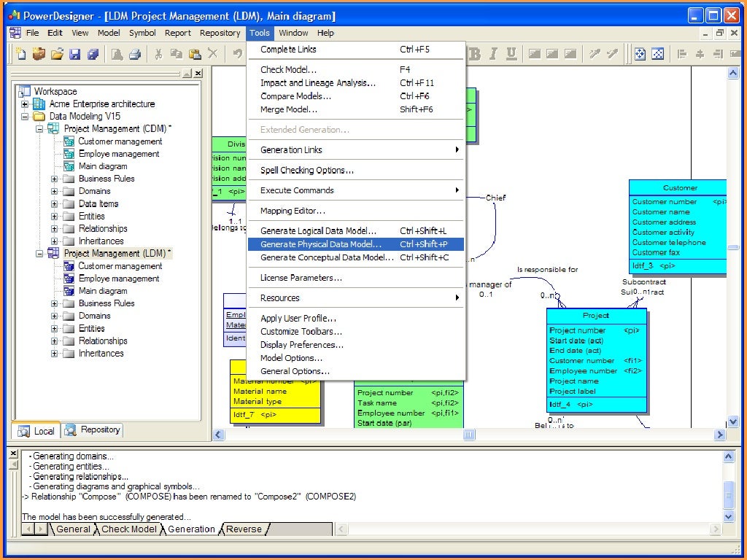Open the Repository menu
747x560 pixels.
click(x=220, y=33)
